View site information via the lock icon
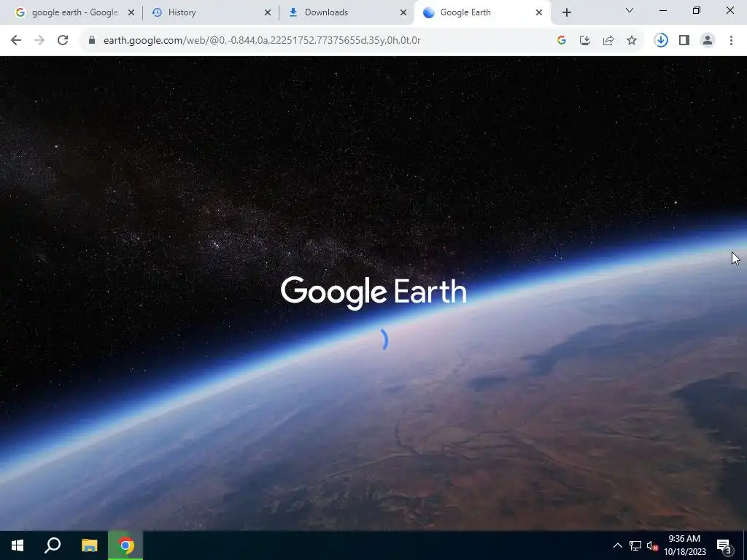The image size is (747, 560). tap(92, 41)
